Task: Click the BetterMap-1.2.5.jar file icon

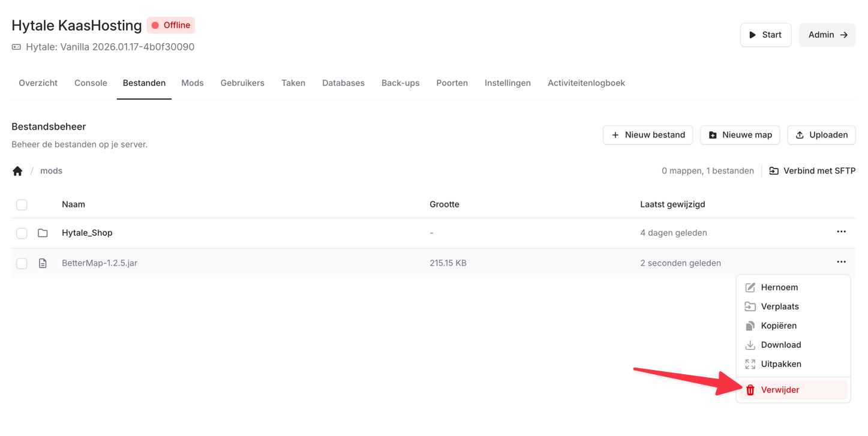Action: [43, 263]
